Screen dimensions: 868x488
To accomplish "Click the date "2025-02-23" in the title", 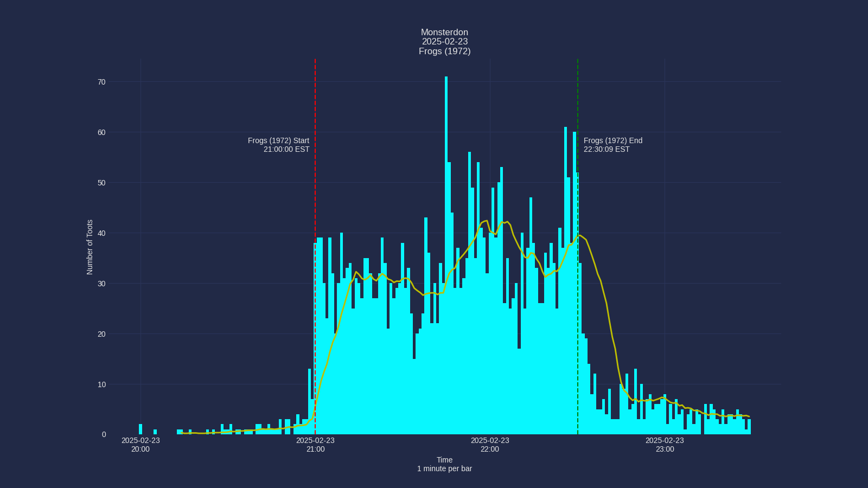I will click(444, 41).
